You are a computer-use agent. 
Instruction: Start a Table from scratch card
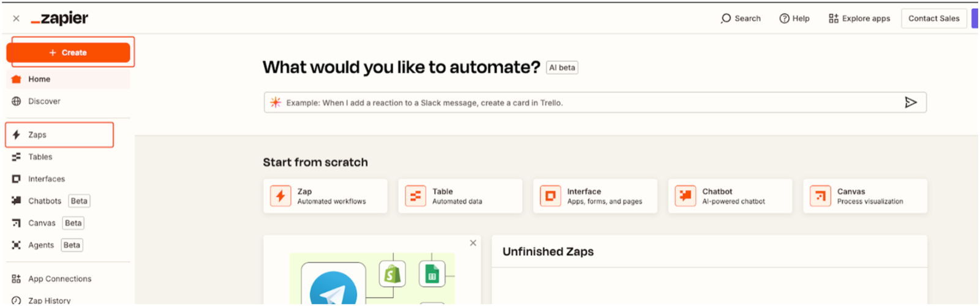pos(460,196)
